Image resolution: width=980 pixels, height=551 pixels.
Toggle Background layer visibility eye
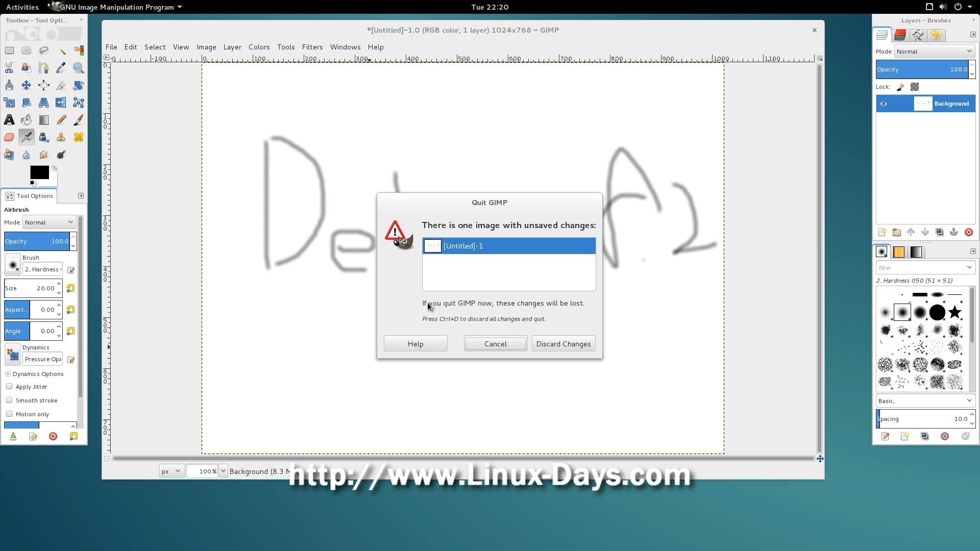click(884, 104)
